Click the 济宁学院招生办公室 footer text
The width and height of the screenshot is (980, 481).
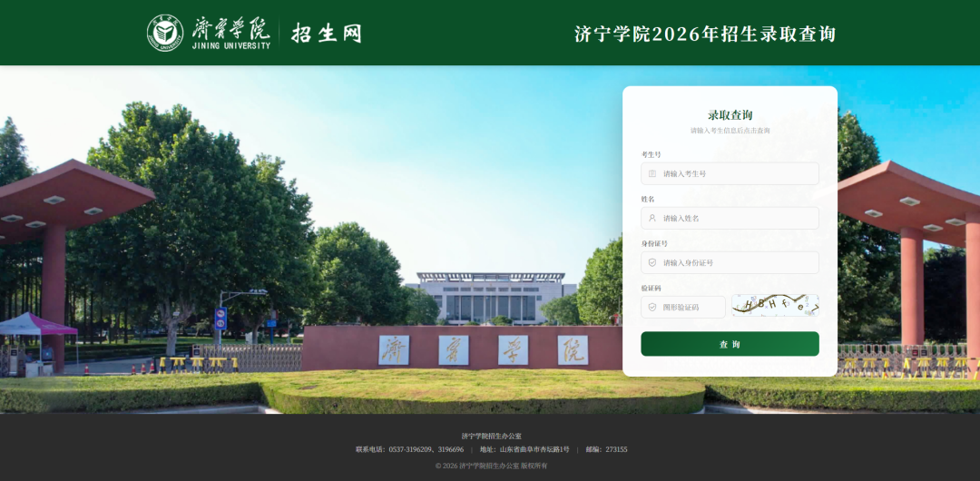(x=491, y=436)
